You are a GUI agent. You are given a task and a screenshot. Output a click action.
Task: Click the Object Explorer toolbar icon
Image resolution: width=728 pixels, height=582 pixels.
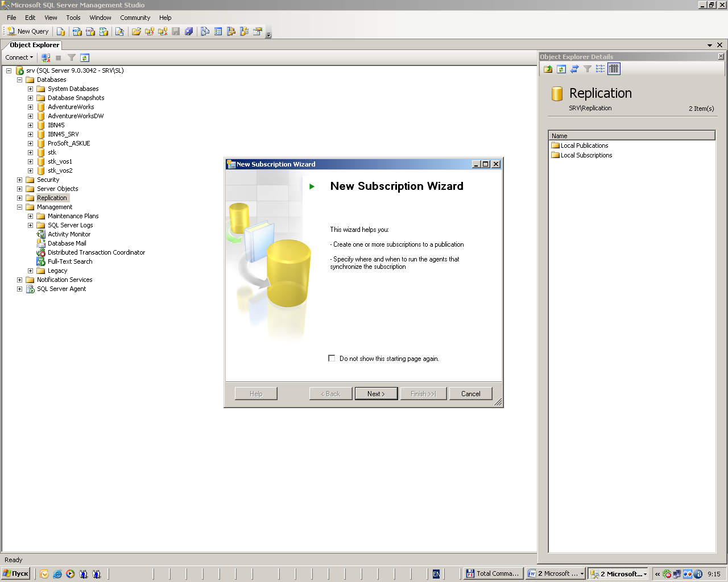point(231,31)
